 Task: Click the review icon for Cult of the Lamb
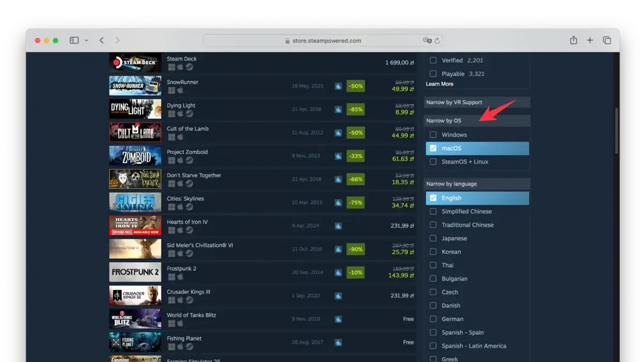pos(338,132)
